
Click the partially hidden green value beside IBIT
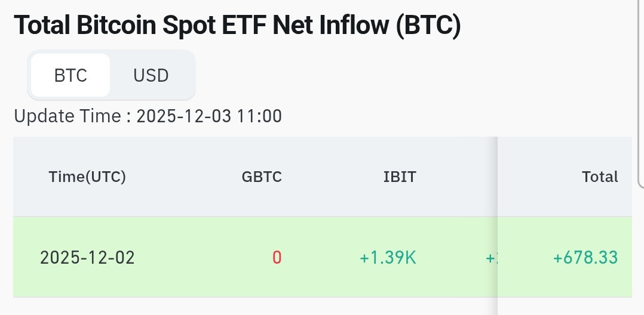(491, 258)
